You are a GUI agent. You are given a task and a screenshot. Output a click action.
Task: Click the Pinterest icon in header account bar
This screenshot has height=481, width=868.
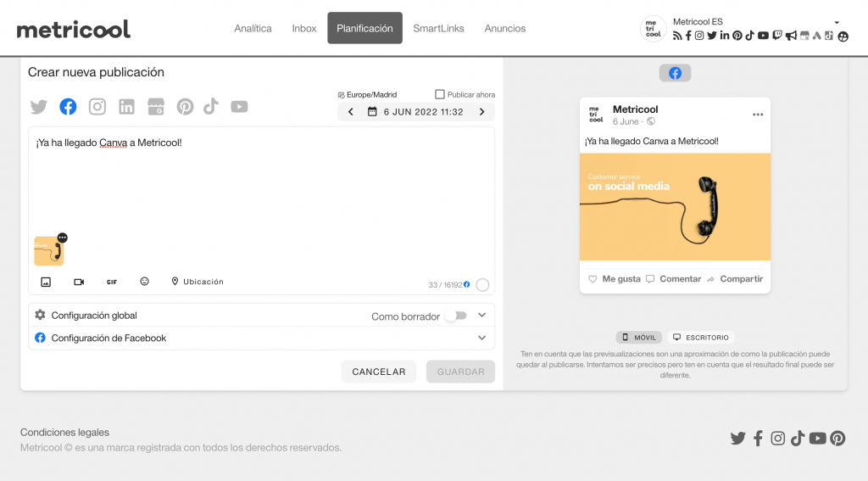point(737,36)
